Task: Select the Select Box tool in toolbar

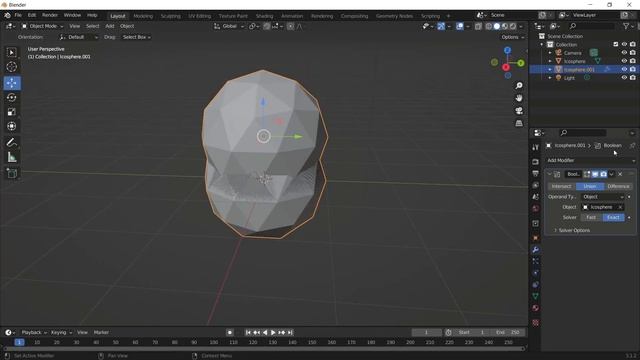Action: (x=11, y=52)
